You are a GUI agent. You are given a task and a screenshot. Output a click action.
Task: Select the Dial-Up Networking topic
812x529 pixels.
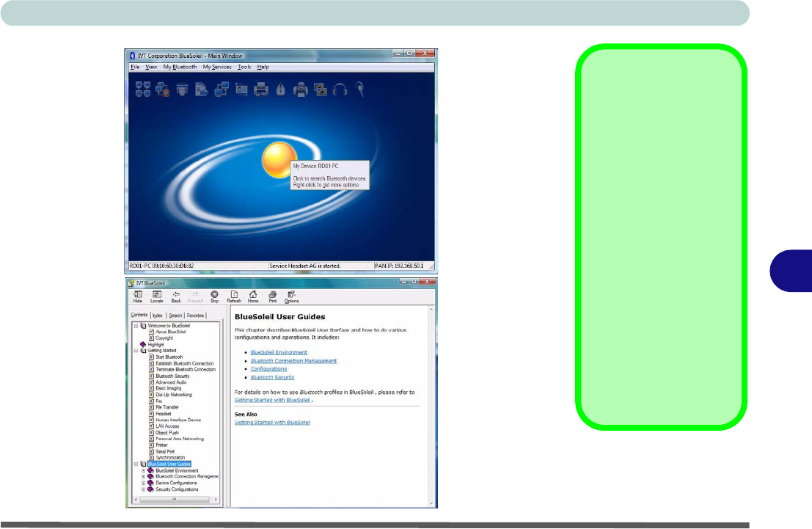coord(174,395)
